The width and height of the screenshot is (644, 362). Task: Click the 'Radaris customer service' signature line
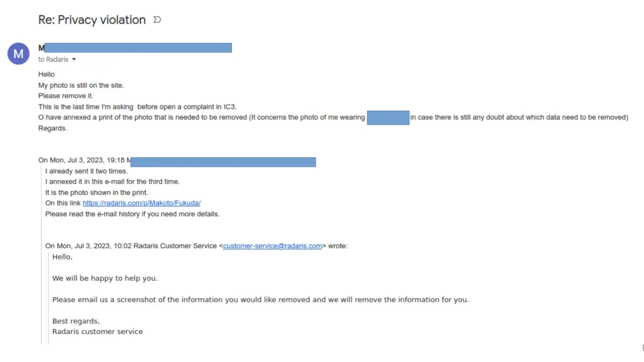(97, 332)
